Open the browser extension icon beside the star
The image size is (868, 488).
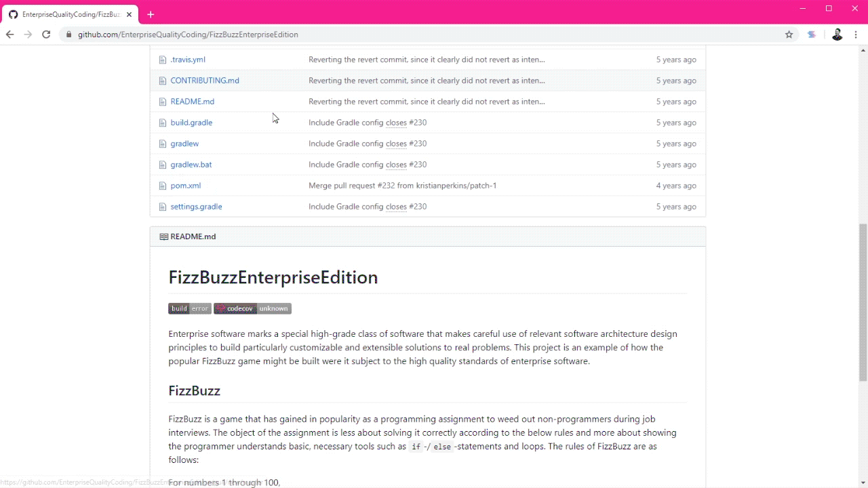tap(812, 35)
